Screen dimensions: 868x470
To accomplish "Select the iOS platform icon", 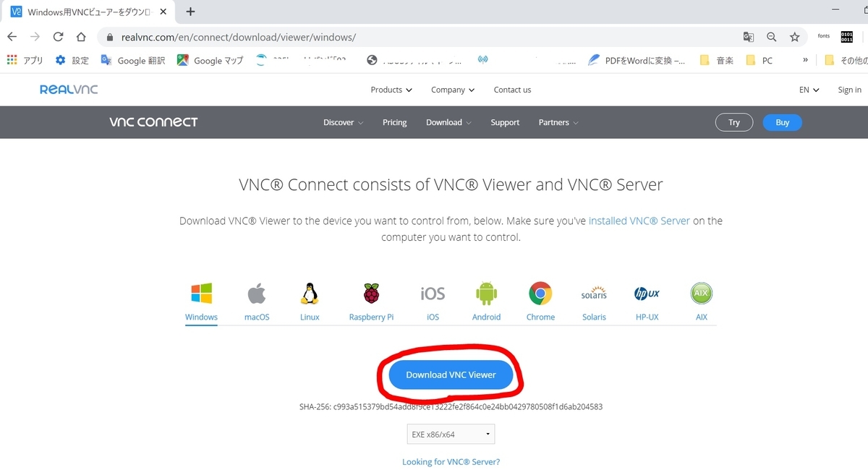I will 433,294.
